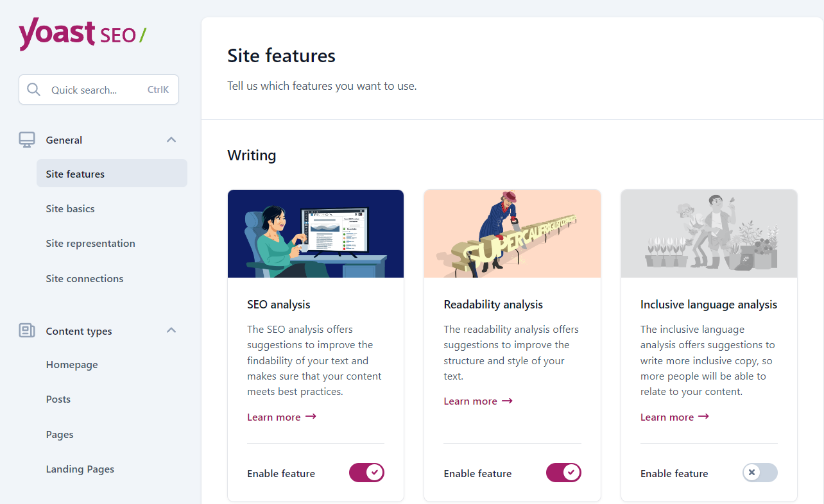Open the Inclusive language Learn more link
This screenshot has height=504, width=824.
coord(667,416)
